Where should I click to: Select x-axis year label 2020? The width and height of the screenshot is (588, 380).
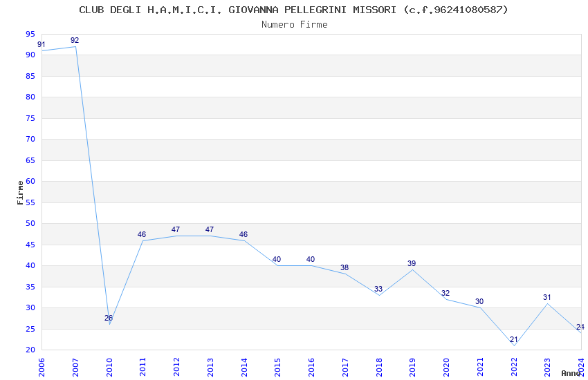pyautogui.click(x=447, y=367)
